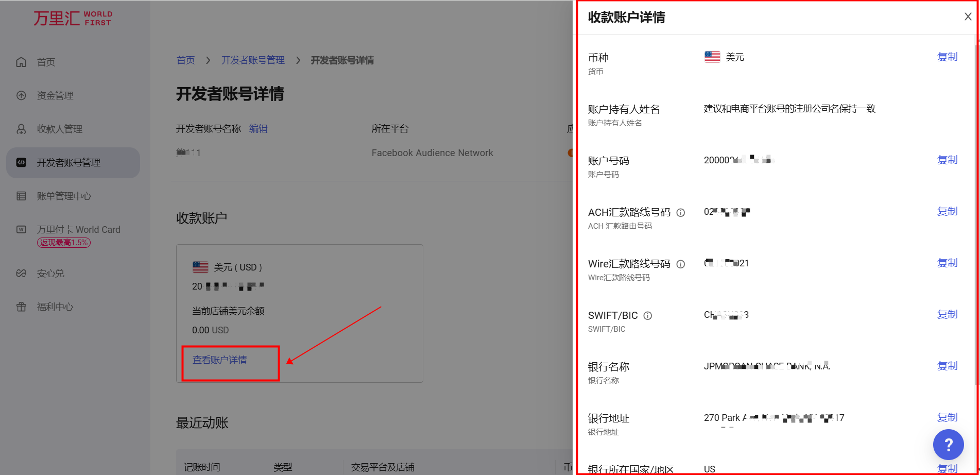Click the 安心兑 icon in the sidebar
Image resolution: width=980 pixels, height=475 pixels.
[21, 273]
